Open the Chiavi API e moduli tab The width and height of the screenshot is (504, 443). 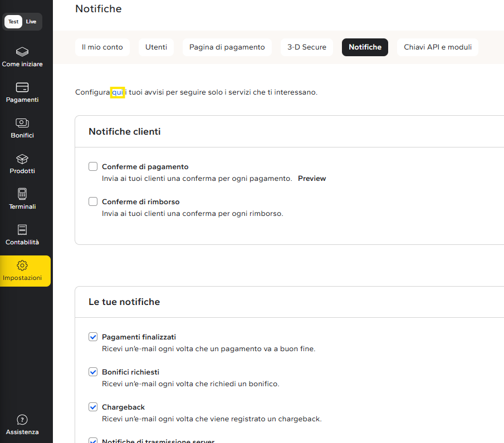coord(438,47)
